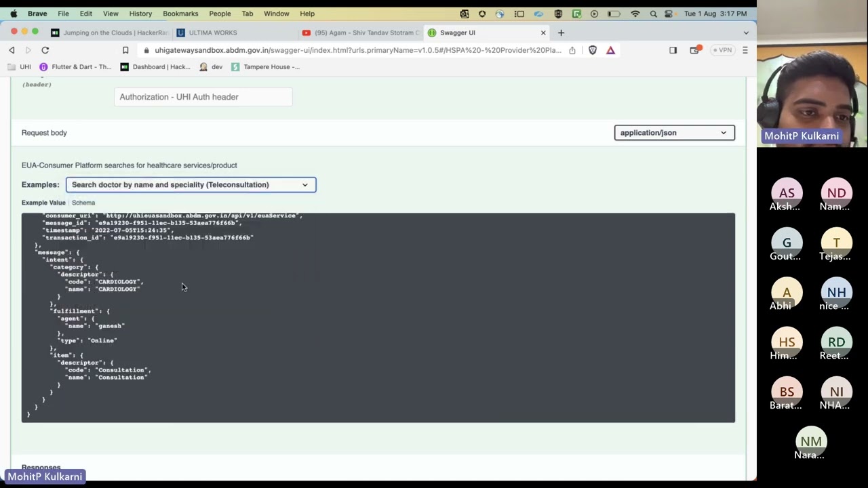Click the bookmark icon beside the address bar
868x488 pixels.
[125, 50]
